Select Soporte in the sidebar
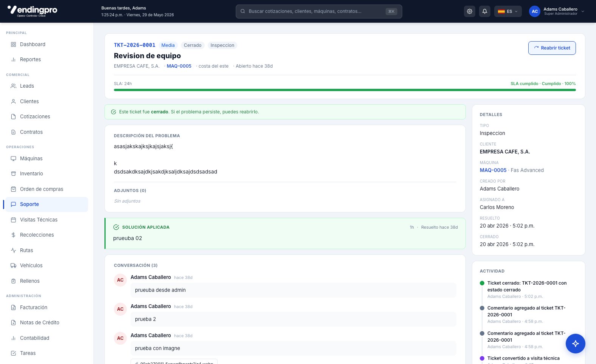Viewport: 596px width, 364px height. 47,204
